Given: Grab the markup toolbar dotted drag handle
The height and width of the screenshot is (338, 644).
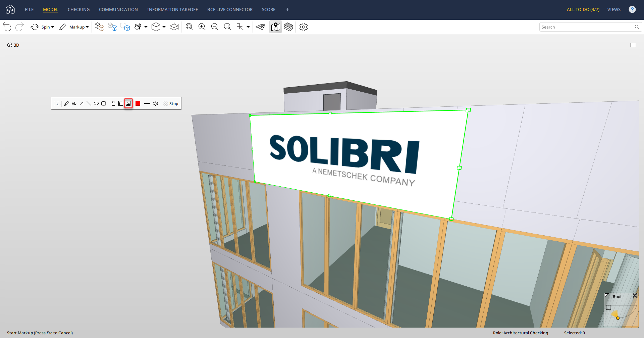Looking at the screenshot, I should click(58, 104).
